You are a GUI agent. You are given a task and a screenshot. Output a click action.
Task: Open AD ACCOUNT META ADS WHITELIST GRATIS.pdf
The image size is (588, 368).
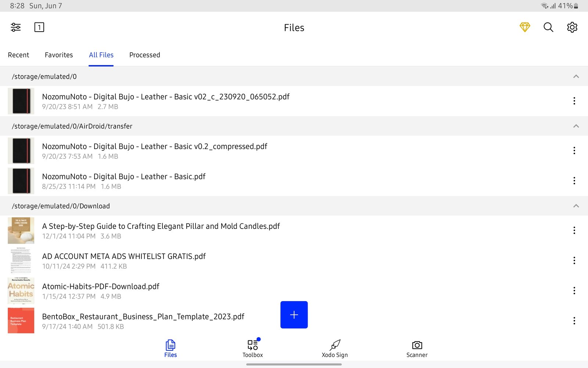point(124,256)
